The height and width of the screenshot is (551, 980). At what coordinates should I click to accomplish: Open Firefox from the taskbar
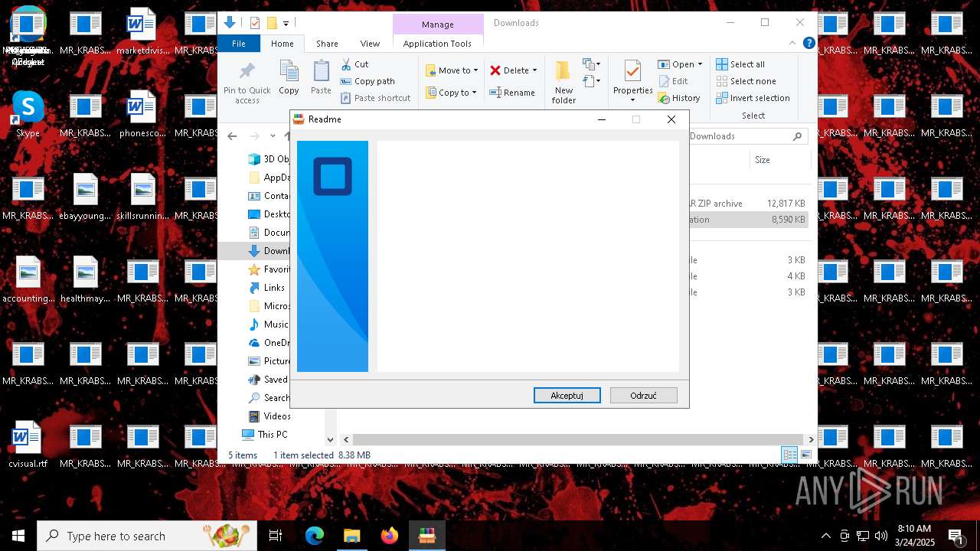[x=390, y=536]
